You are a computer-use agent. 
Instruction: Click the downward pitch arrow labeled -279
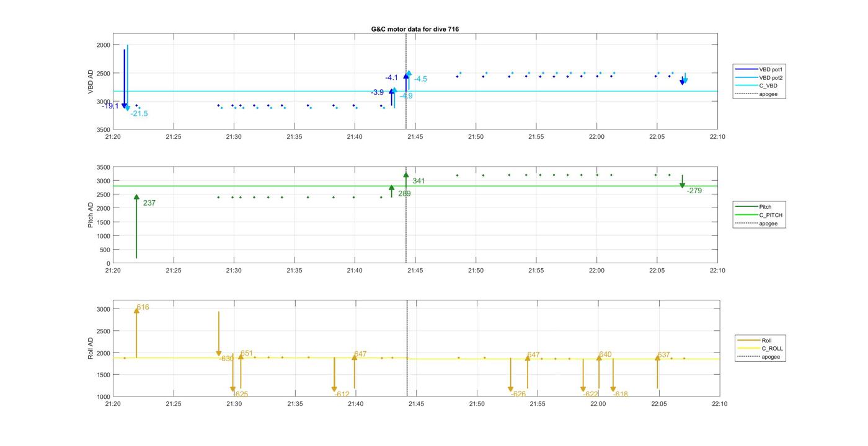[x=682, y=181]
